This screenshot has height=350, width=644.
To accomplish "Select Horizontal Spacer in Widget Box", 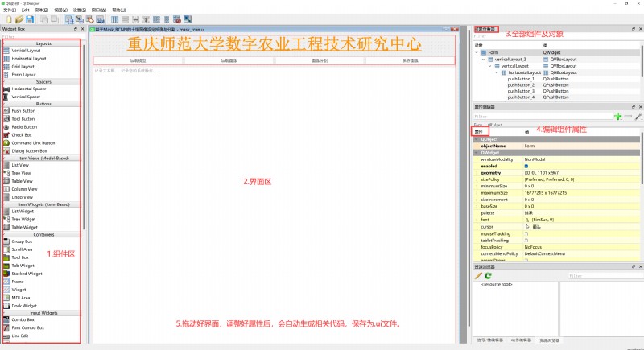I will 29,89.
